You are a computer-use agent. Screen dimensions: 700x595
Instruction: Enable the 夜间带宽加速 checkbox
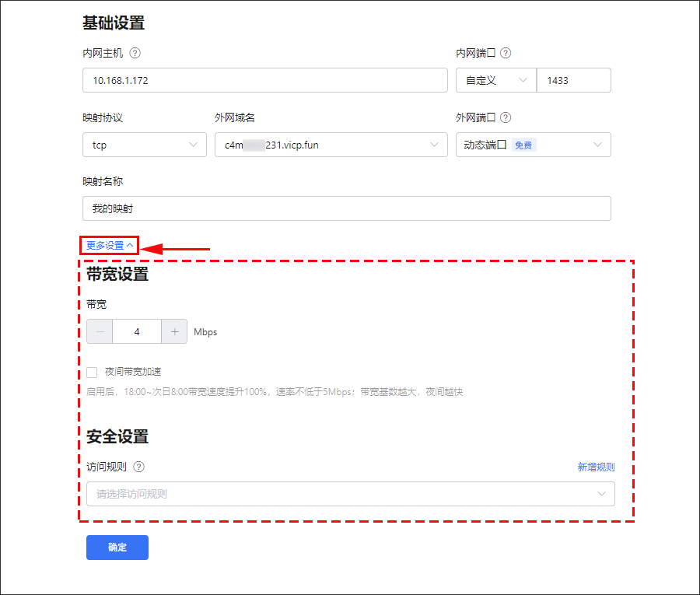tap(92, 373)
